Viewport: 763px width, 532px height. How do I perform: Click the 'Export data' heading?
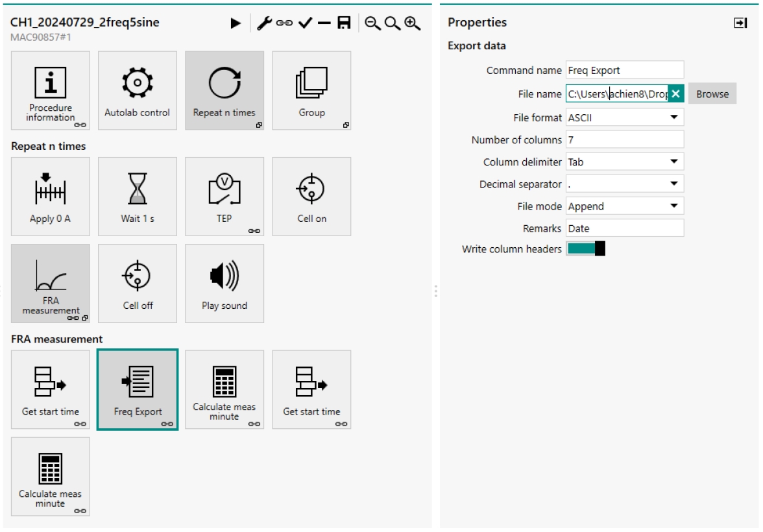476,46
